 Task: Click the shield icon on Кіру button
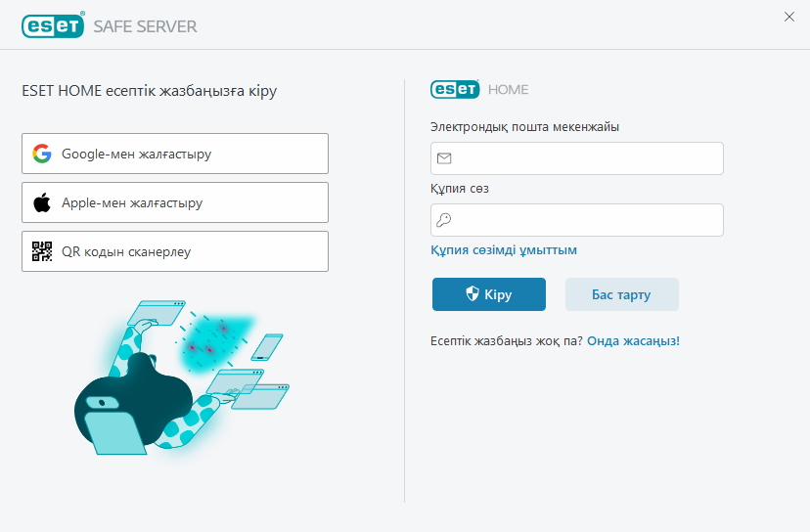472,294
